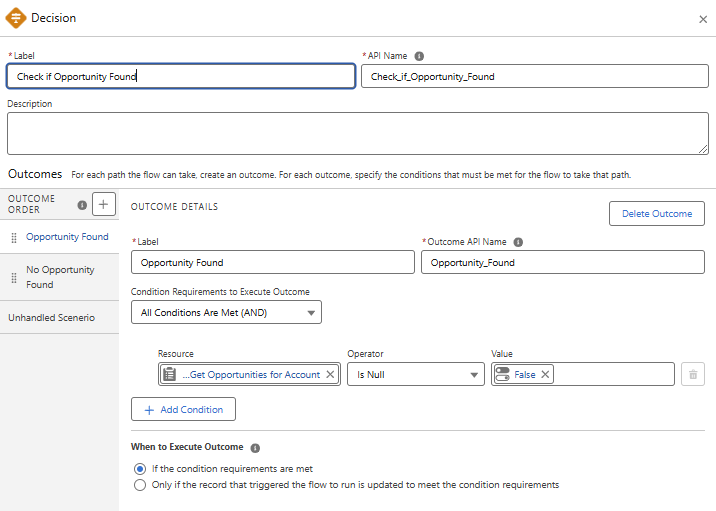Add a new outcome with plus icon
The width and height of the screenshot is (716, 511).
[103, 204]
